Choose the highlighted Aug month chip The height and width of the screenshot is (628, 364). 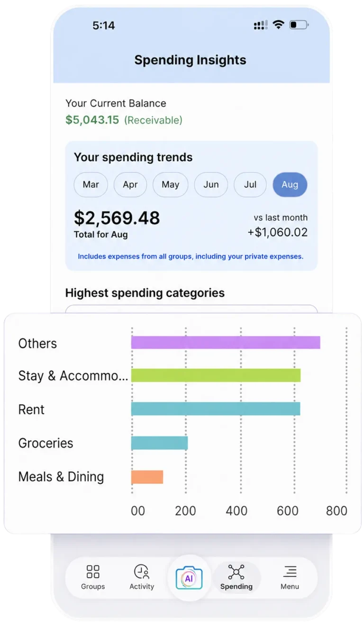point(290,185)
